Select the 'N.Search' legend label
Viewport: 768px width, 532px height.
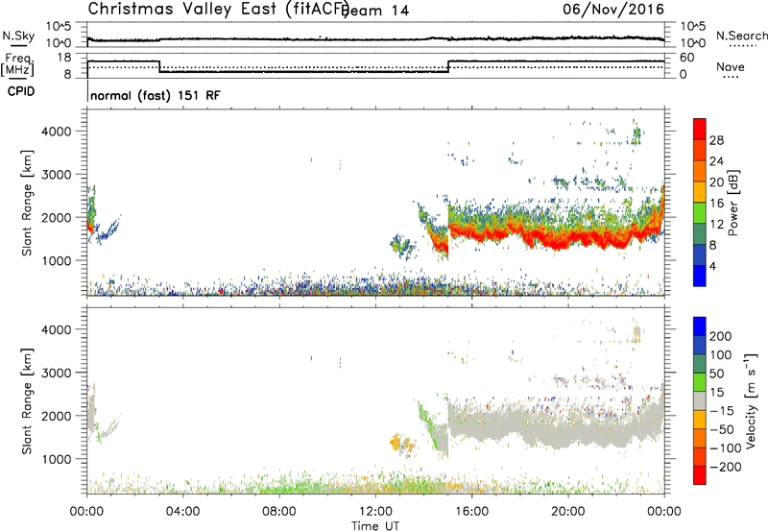click(741, 36)
